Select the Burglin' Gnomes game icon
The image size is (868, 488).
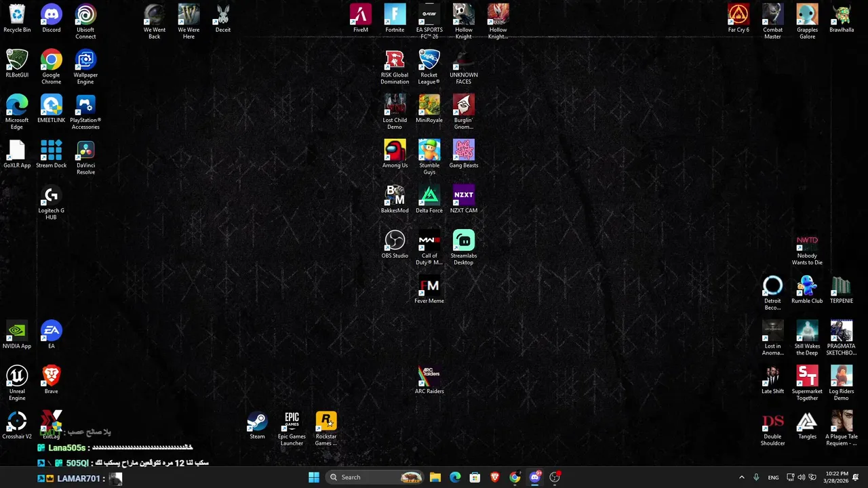(x=464, y=113)
